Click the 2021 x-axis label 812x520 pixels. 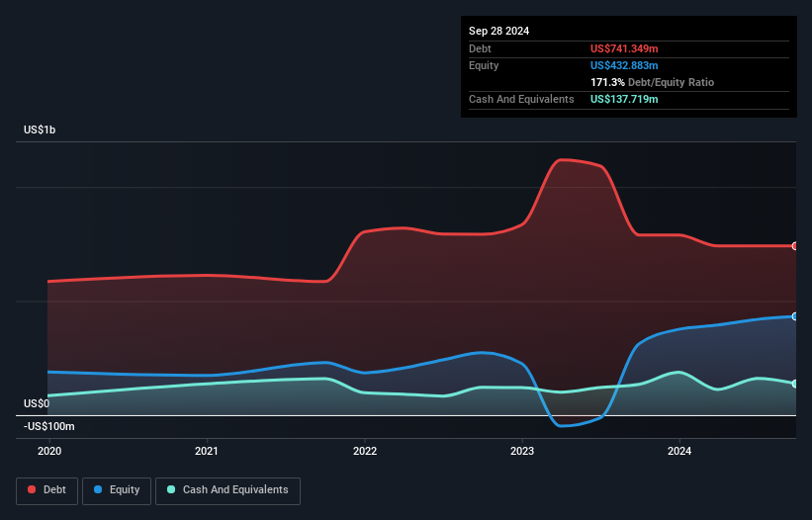207,451
